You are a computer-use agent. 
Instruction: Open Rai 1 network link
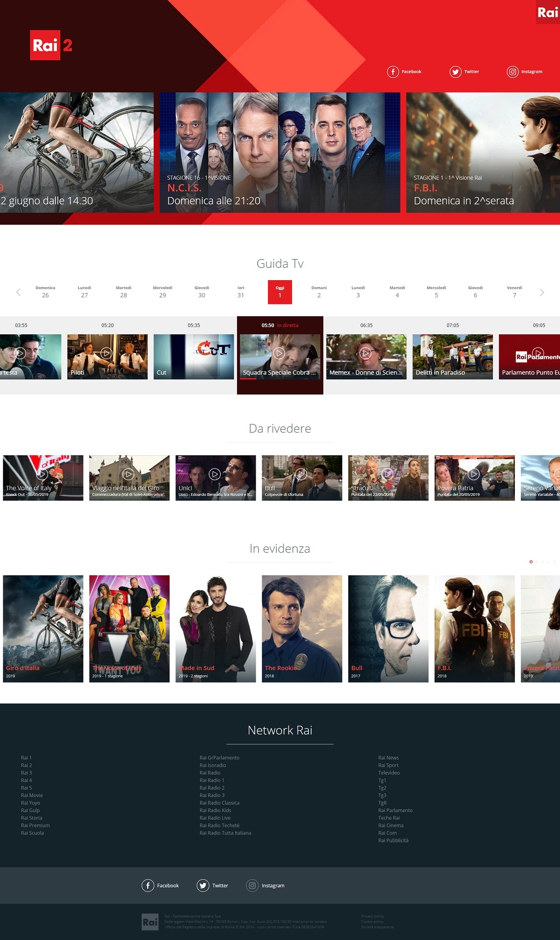26,758
